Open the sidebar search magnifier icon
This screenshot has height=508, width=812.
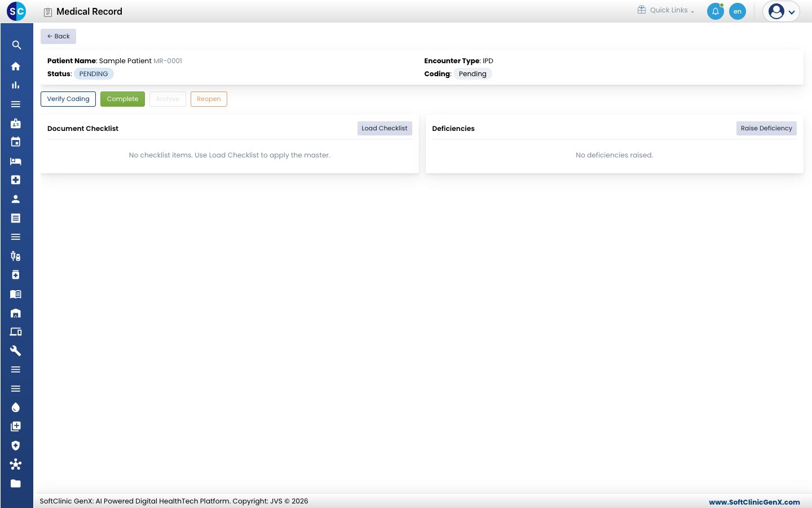(x=16, y=45)
